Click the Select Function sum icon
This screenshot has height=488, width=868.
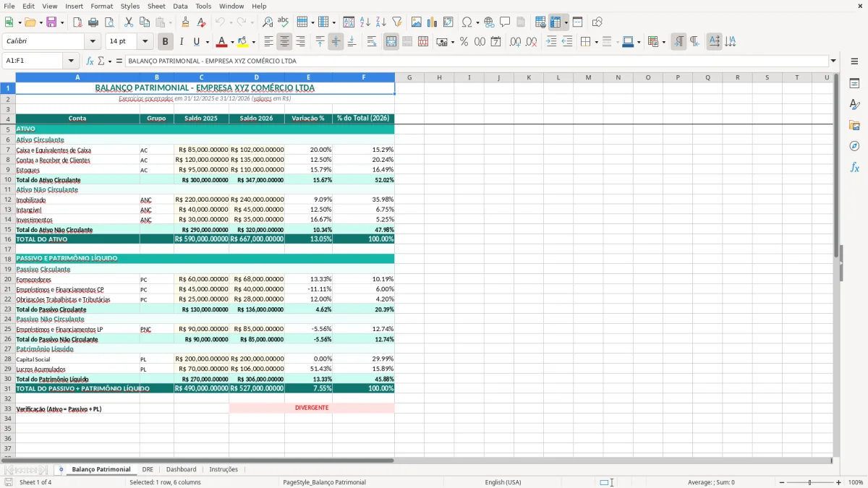101,61
